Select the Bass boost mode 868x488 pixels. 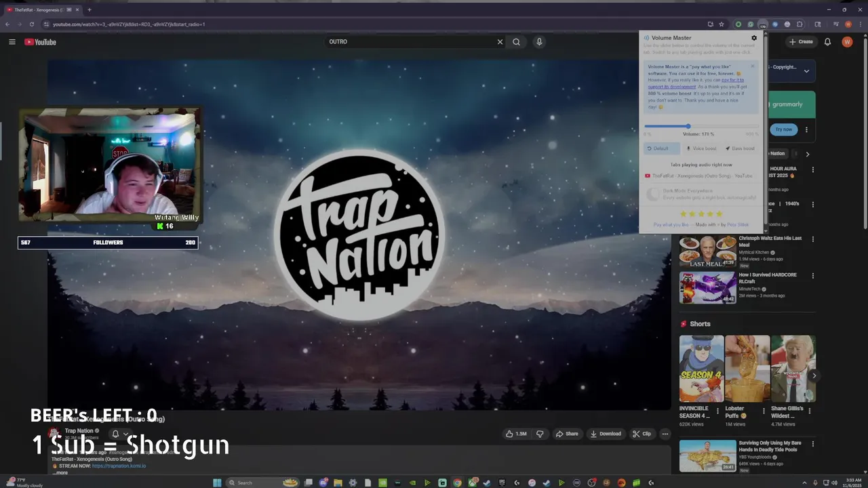tap(740, 148)
